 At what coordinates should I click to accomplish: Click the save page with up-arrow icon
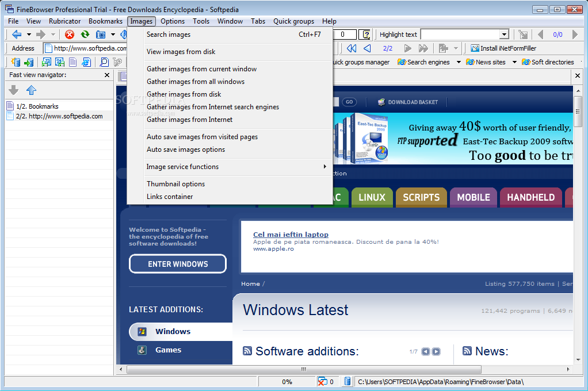[x=47, y=62]
